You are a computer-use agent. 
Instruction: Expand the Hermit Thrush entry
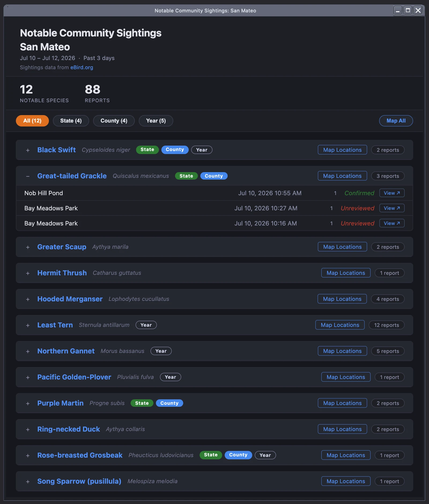(x=28, y=273)
